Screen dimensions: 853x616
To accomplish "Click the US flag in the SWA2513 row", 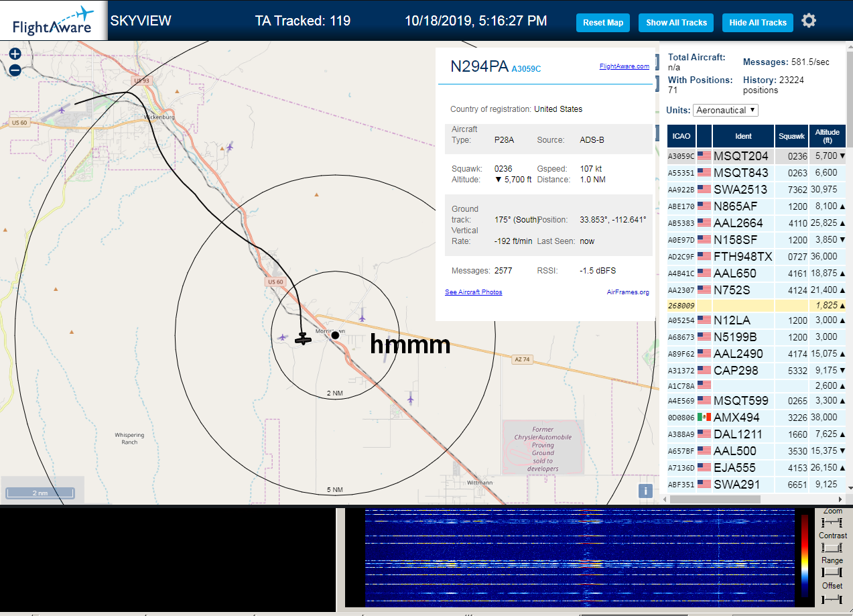I will point(704,189).
